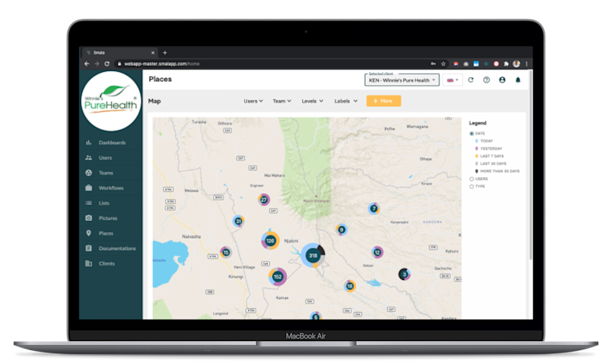Click the password key icon in address bar
This screenshot has width=612, height=364.
point(433,64)
